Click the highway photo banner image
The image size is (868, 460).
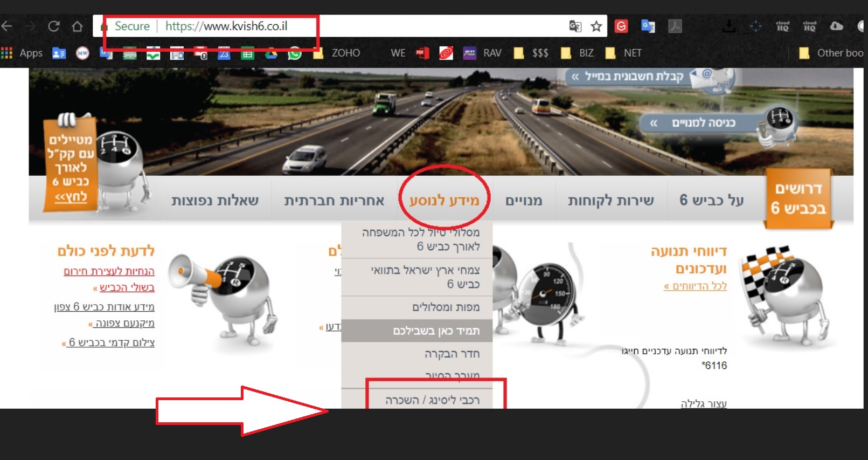click(x=441, y=122)
